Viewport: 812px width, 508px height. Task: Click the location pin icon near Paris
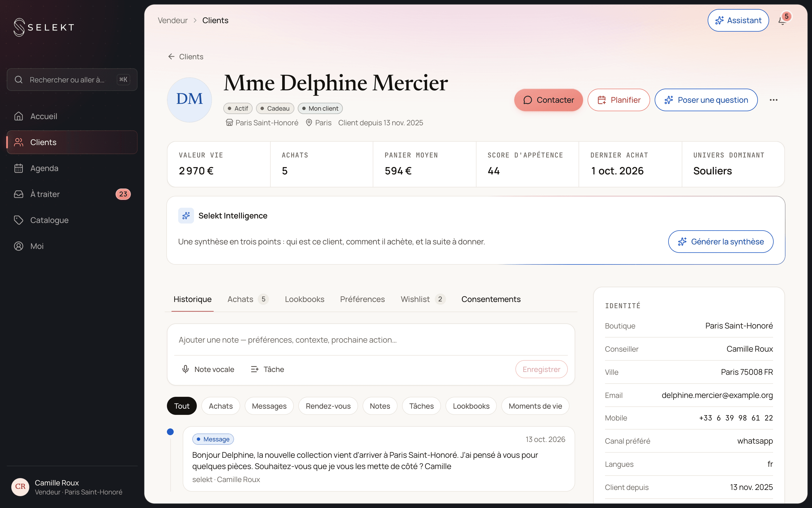pos(309,123)
